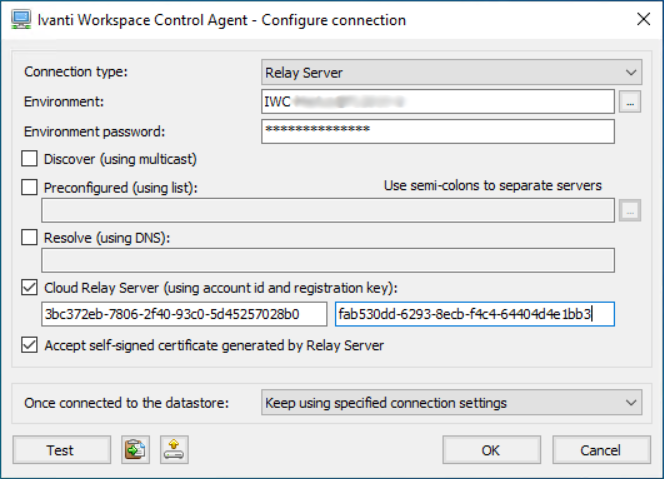Focus the Environment password field
Screen dimensions: 664x479
click(x=437, y=131)
